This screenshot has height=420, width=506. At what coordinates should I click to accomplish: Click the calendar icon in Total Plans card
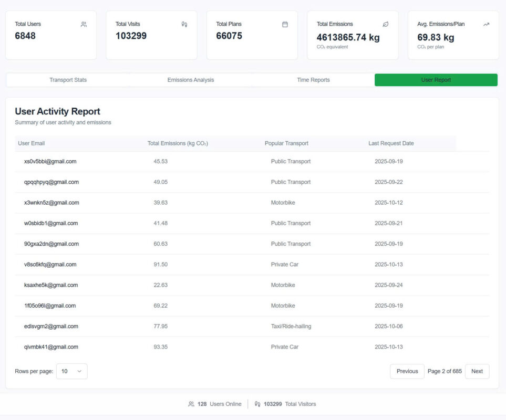pyautogui.click(x=285, y=24)
